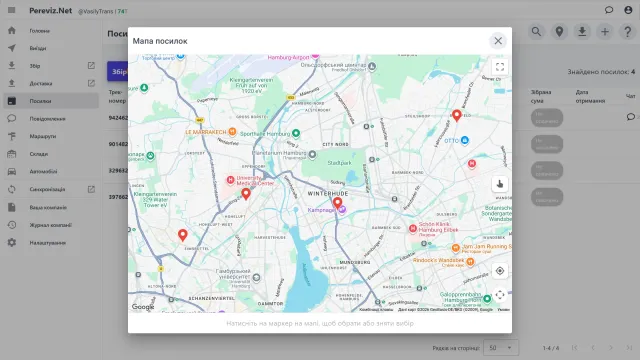Select the red marker near Eimsbüttel
The width and height of the screenshot is (640, 360).
(x=182, y=235)
